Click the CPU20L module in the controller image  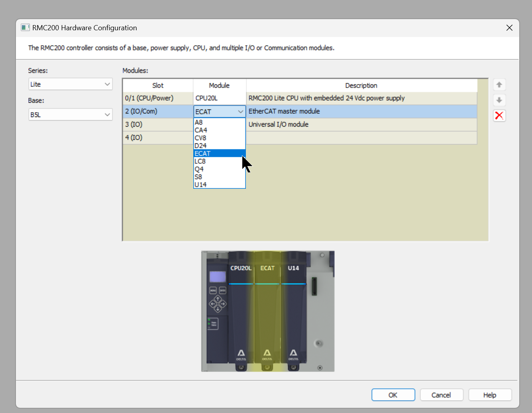coord(241,311)
